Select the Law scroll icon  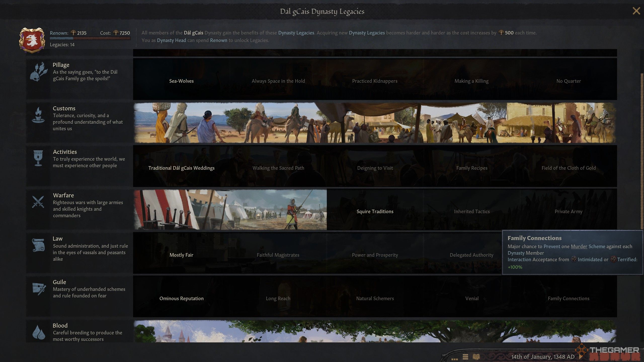coord(38,245)
